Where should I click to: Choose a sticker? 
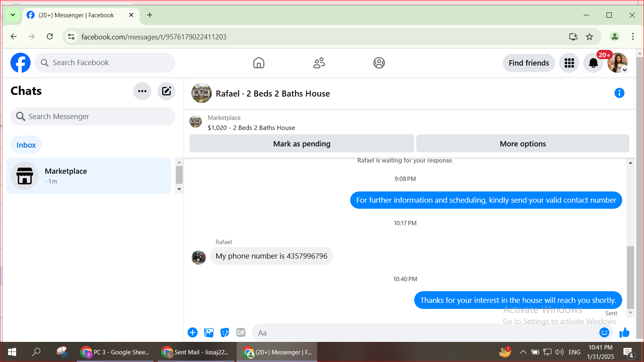pos(225,333)
